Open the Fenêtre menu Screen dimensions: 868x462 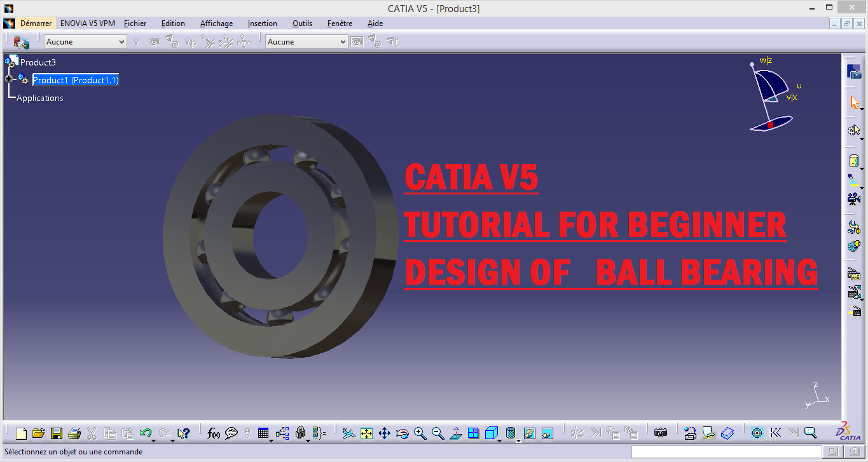(x=340, y=24)
